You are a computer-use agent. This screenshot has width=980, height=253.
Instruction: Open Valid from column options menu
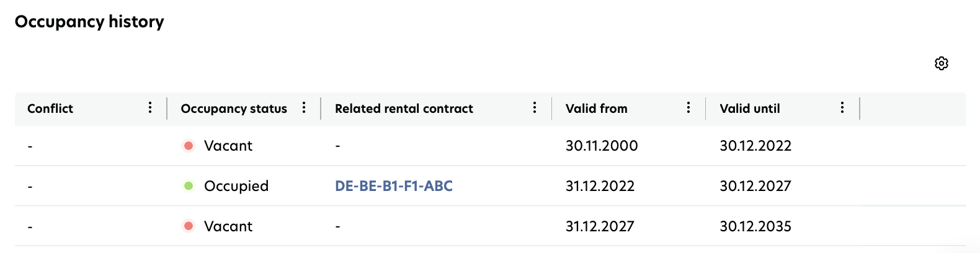click(x=688, y=108)
